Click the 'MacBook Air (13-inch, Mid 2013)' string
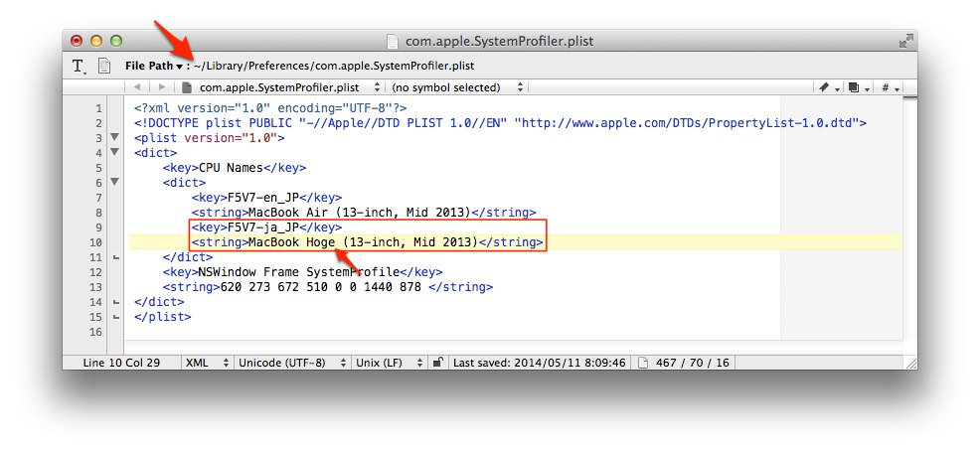 click(360, 213)
